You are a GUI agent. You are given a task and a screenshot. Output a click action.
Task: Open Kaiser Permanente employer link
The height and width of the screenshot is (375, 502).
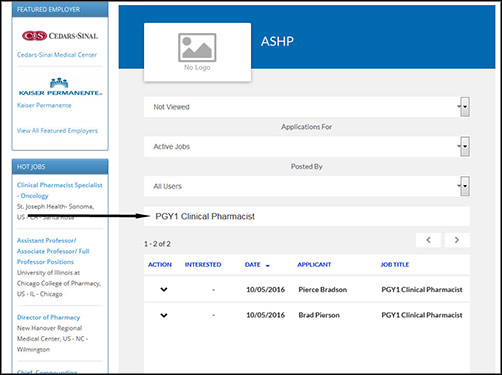44,105
